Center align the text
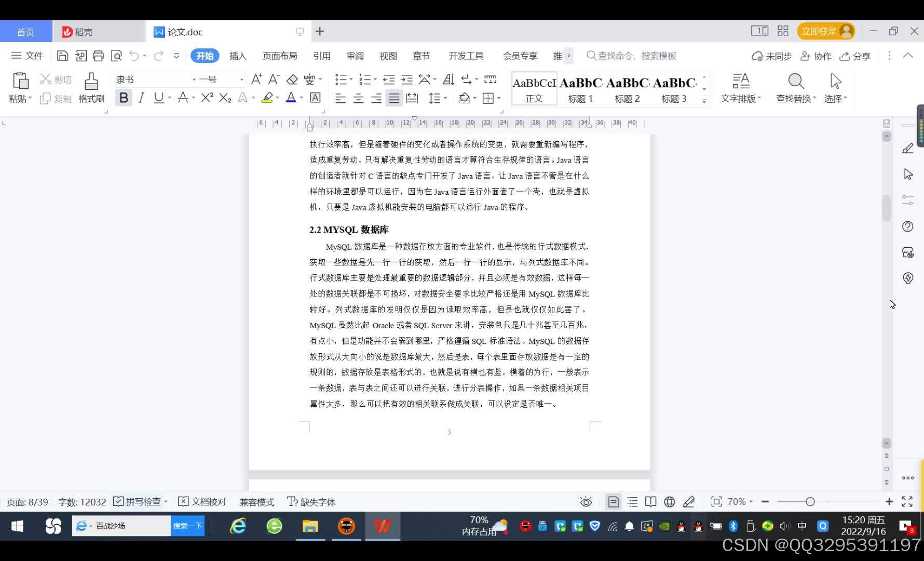This screenshot has width=924, height=561. click(x=358, y=98)
